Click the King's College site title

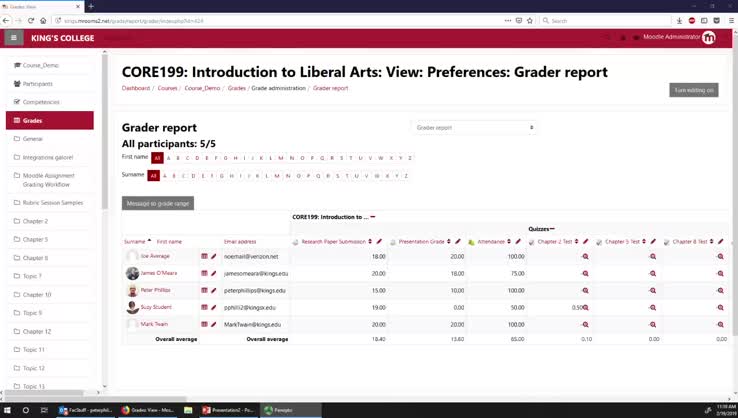pyautogui.click(x=63, y=38)
